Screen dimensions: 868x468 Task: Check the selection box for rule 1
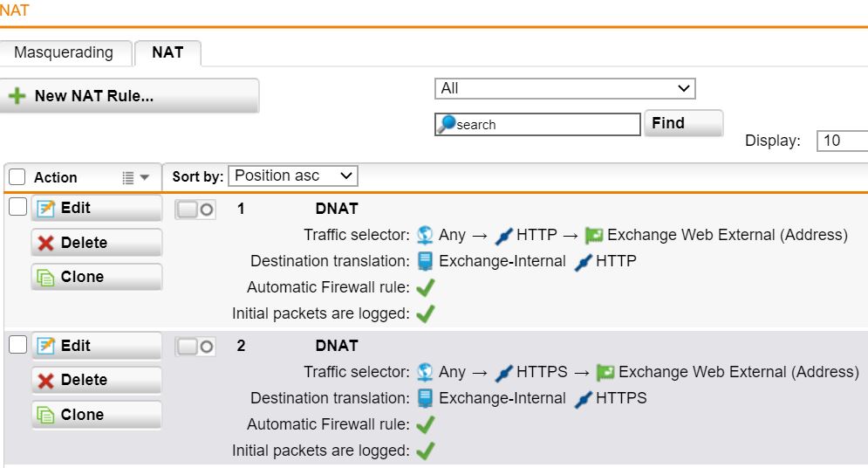(17, 207)
